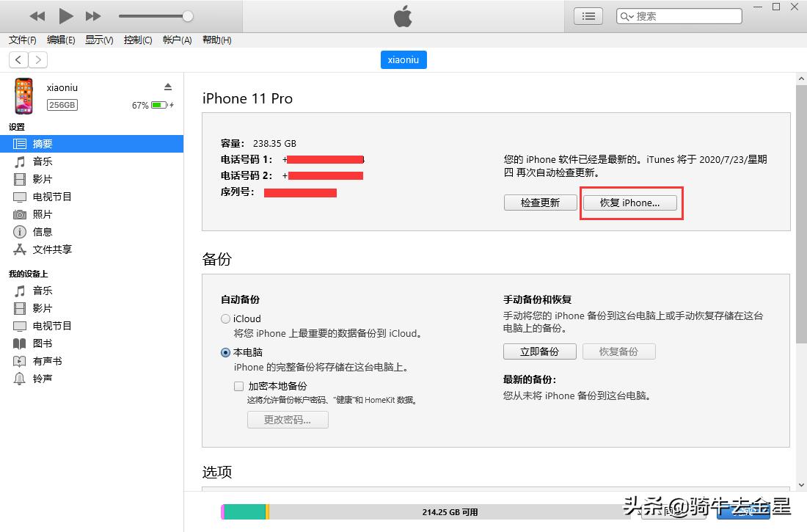Image resolution: width=807 pixels, height=532 pixels.
Task: Click 立即备份 to back up now
Action: [x=539, y=351]
